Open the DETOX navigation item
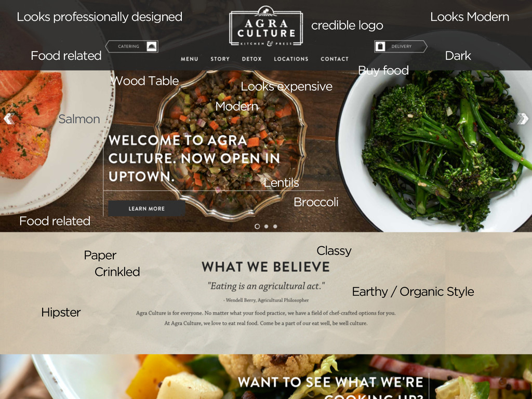This screenshot has width=532, height=399. click(x=252, y=59)
